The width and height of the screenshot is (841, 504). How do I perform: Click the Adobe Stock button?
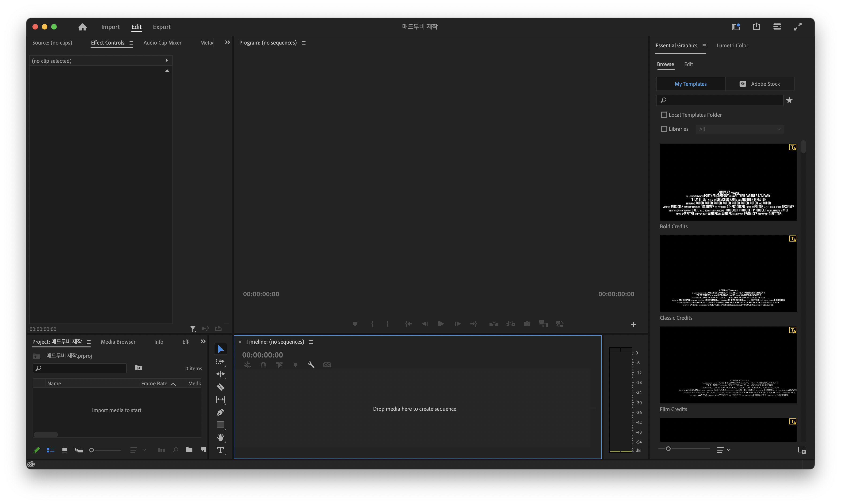pyautogui.click(x=760, y=84)
